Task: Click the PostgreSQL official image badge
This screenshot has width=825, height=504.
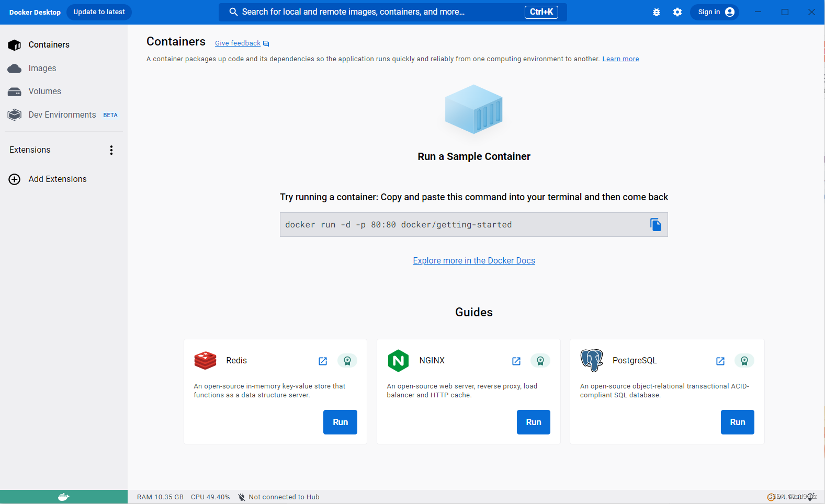Action: [744, 361]
